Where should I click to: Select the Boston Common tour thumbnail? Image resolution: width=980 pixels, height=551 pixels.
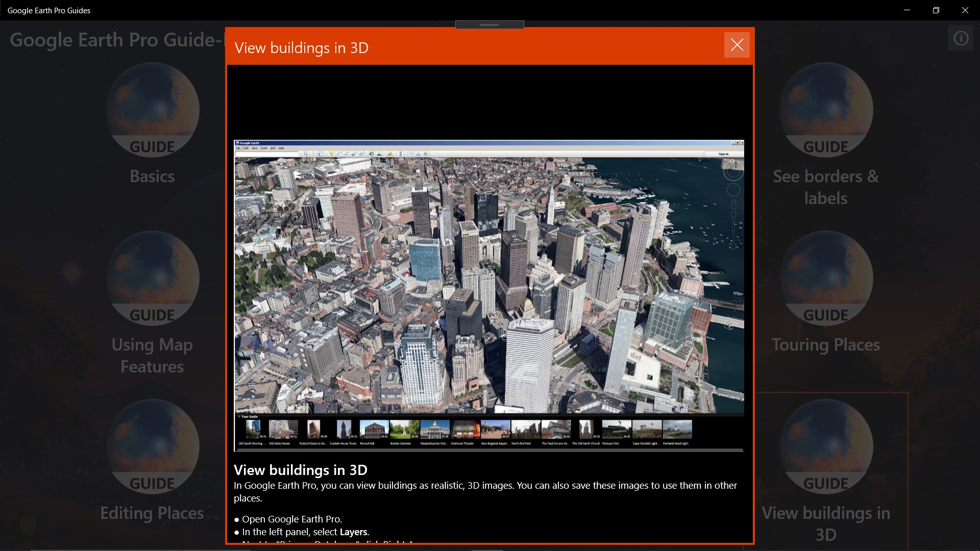coord(404,430)
